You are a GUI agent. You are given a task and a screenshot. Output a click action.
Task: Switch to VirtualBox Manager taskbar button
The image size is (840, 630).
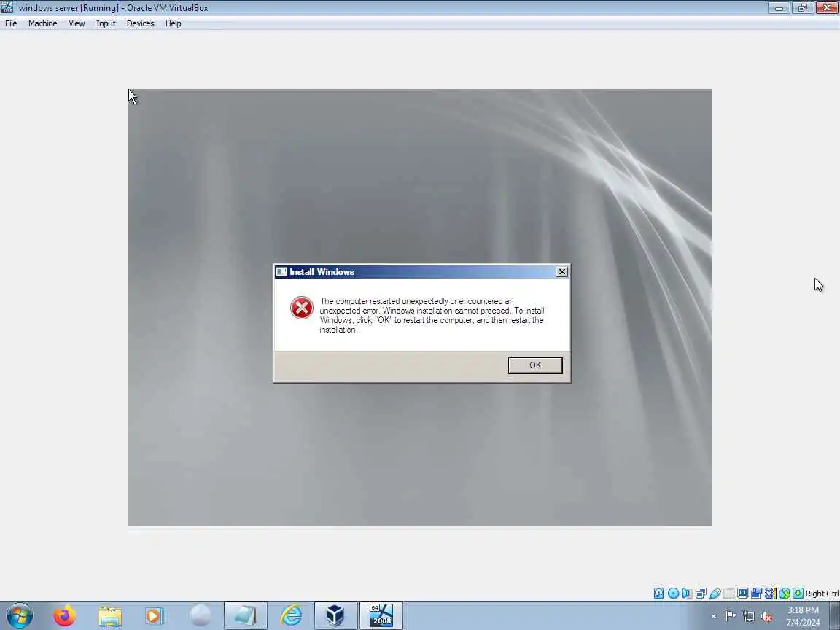click(x=335, y=615)
